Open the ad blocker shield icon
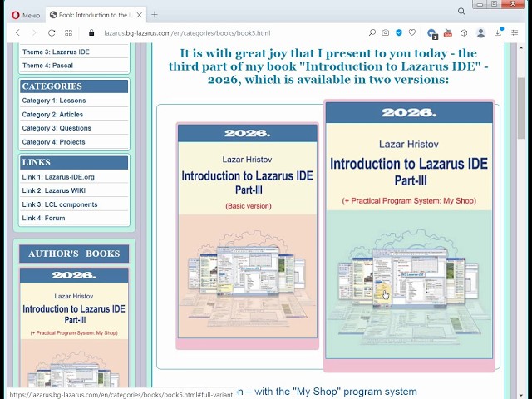The width and height of the screenshot is (532, 399). click(x=399, y=32)
